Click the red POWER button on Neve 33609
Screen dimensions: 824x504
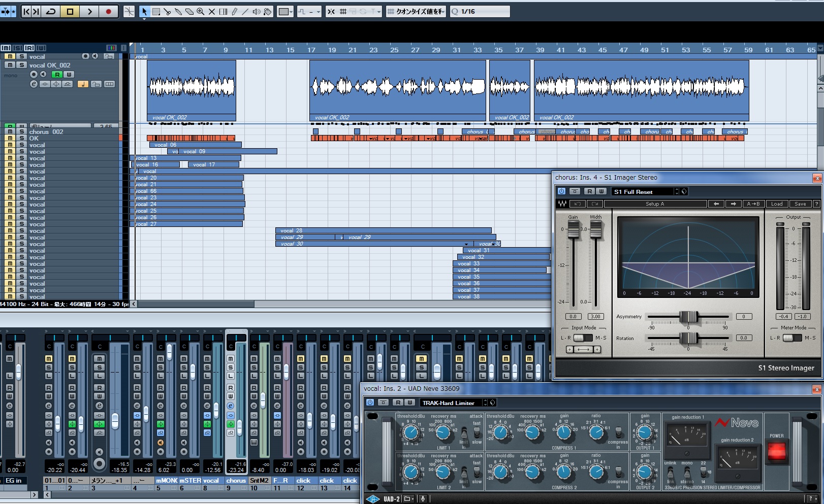tap(776, 451)
